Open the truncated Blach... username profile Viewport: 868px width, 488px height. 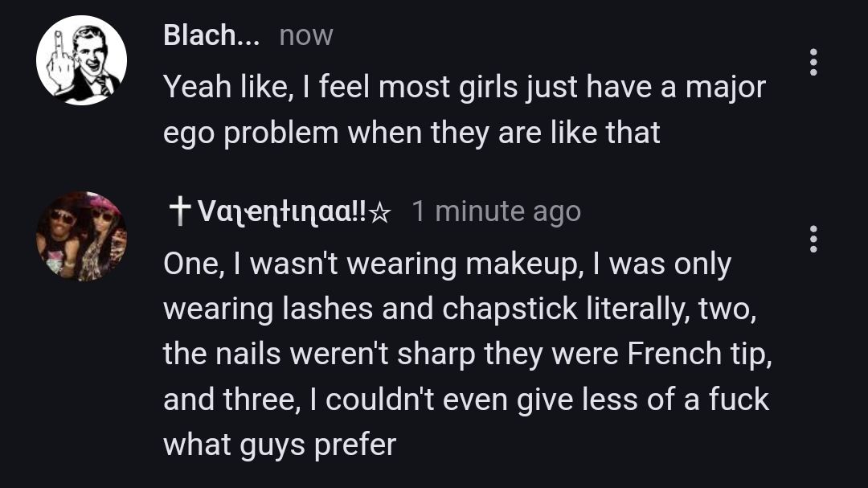tap(211, 35)
